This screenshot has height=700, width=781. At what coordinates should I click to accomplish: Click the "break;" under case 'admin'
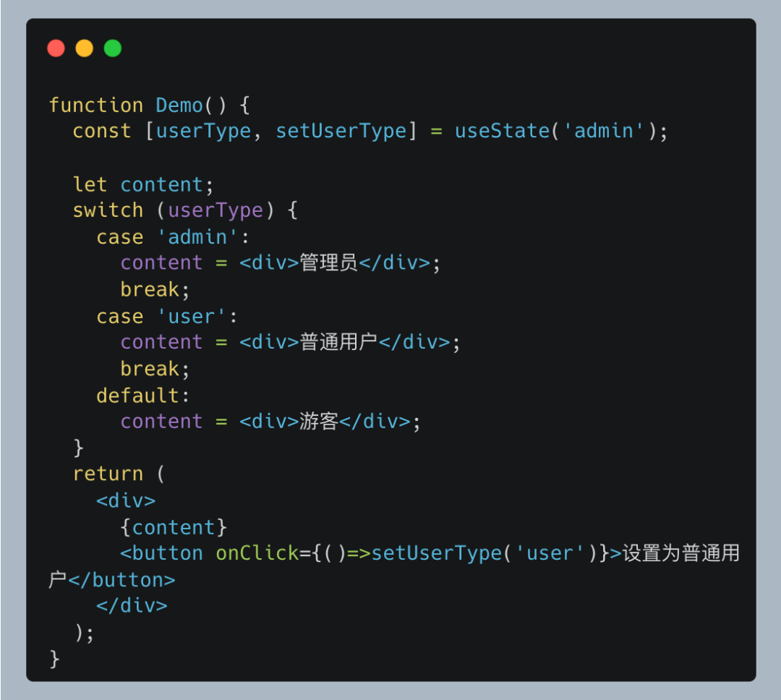click(155, 289)
